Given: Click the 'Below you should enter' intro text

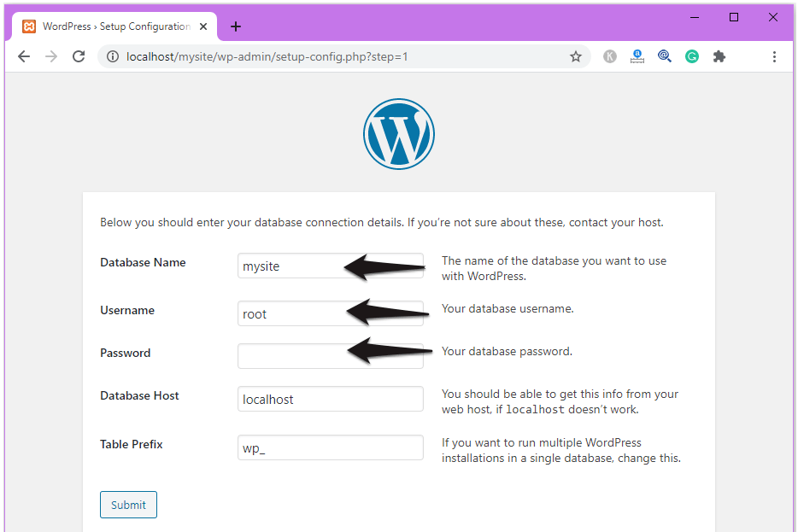Looking at the screenshot, I should click(x=382, y=222).
